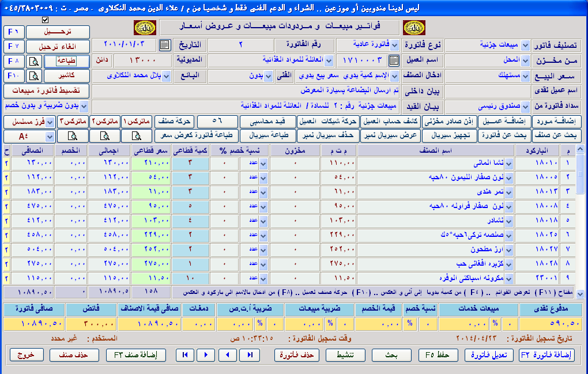The image size is (588, 374).
Task: Toggle the checkbox above the ترحيل button
Action: pyautogui.click(x=46, y=20)
